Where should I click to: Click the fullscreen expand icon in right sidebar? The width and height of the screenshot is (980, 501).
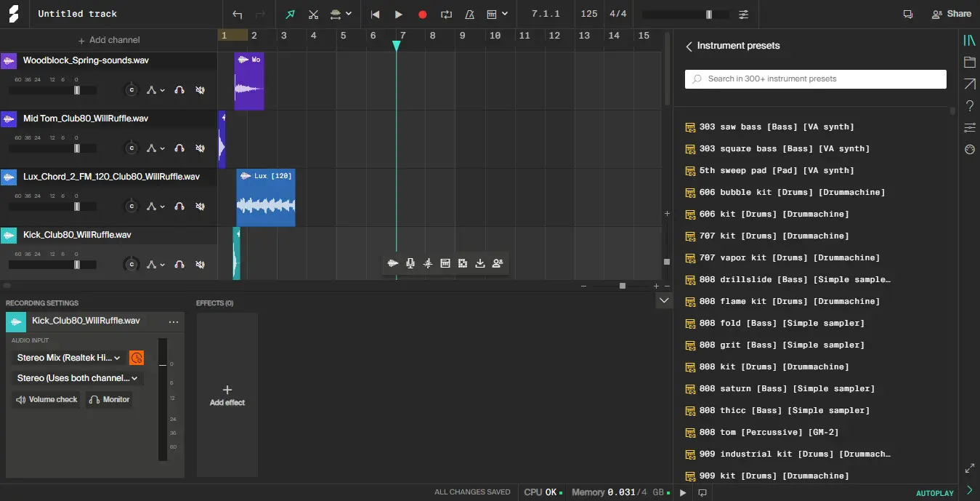(x=969, y=468)
